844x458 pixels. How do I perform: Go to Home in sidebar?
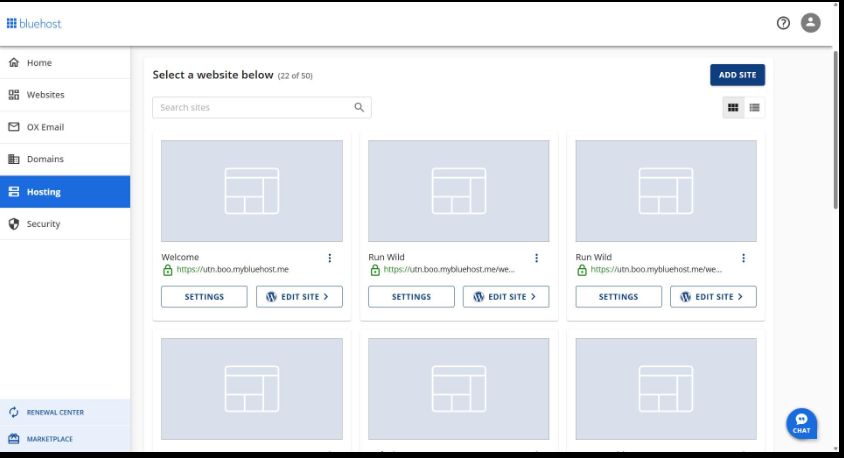click(x=65, y=62)
